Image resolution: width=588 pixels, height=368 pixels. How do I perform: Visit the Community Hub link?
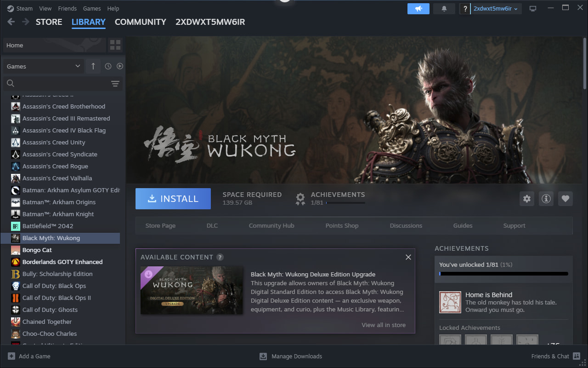(271, 225)
